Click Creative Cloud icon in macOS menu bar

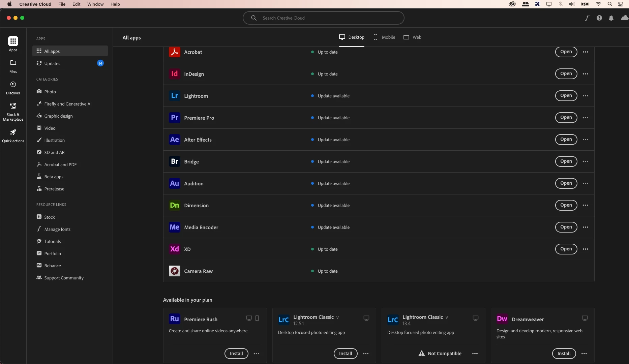pos(512,4)
